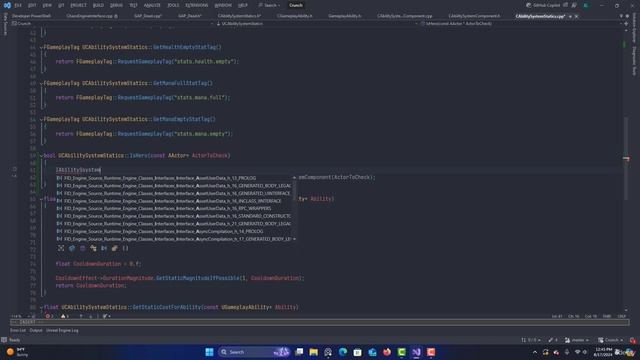Collapse the GetHealthEmptyStatTag function
Screen dimensions: 640x360
point(41,47)
